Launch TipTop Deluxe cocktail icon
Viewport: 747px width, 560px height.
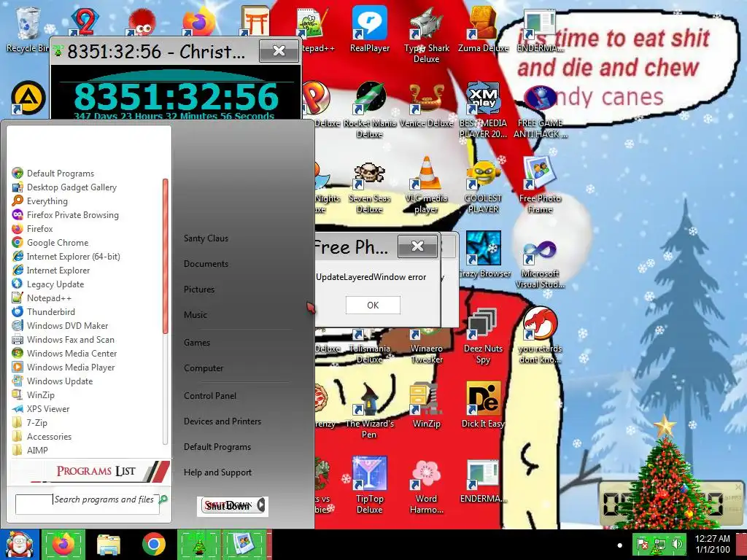point(370,486)
